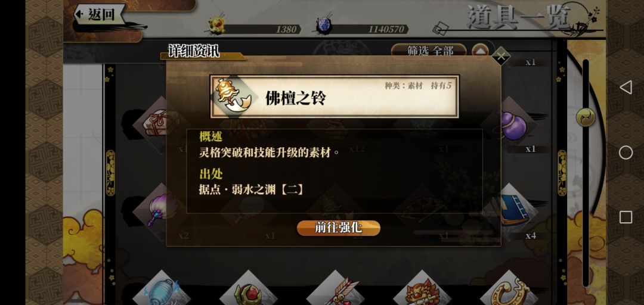Toggle the sort order arrow button
The height and width of the screenshot is (305, 644).
click(479, 51)
